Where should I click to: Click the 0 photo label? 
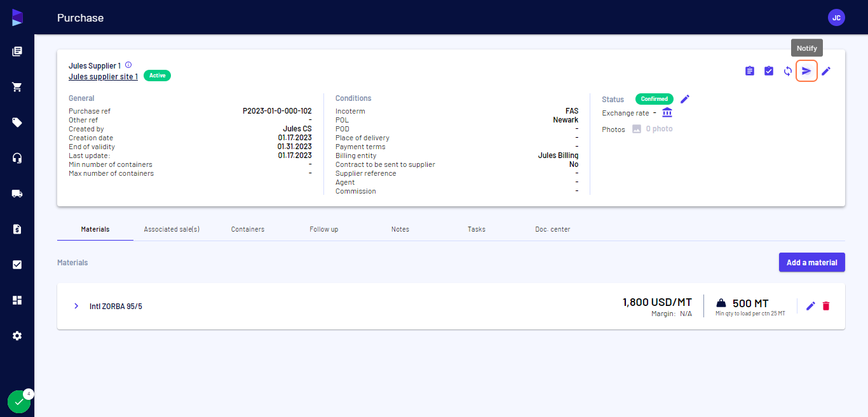coord(659,129)
